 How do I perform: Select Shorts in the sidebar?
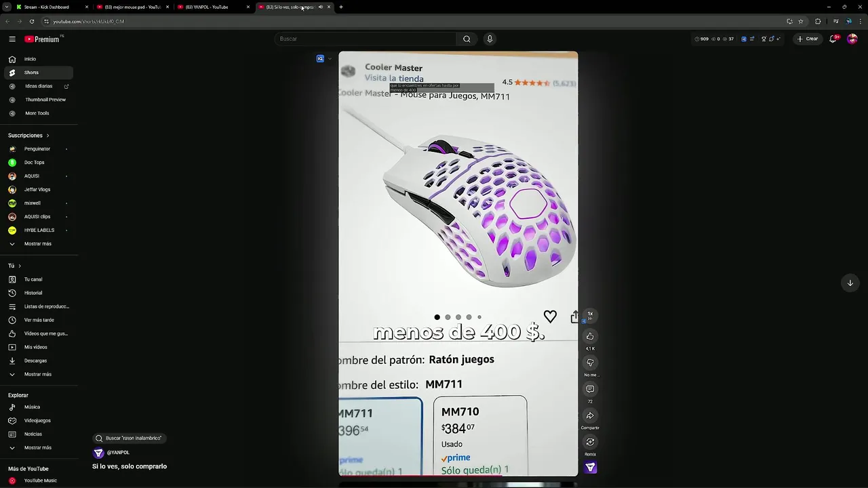(39, 73)
